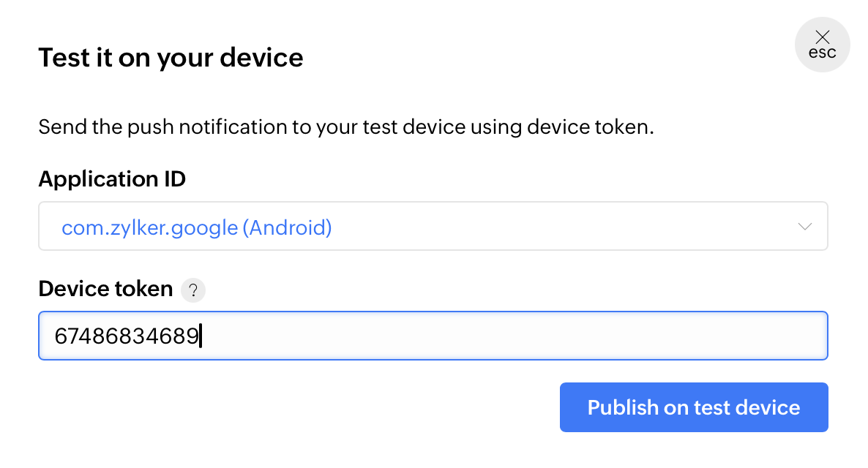Click the "Test it on your device" heading

pos(171,57)
